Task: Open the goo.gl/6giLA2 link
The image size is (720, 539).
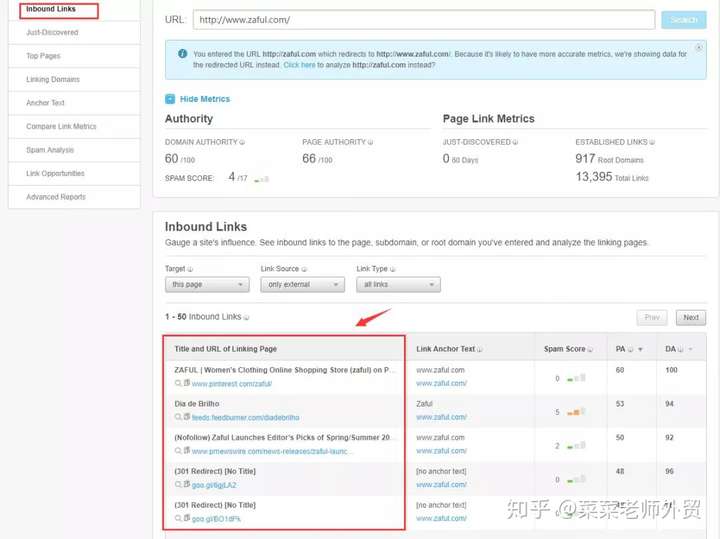Action: 214,485
